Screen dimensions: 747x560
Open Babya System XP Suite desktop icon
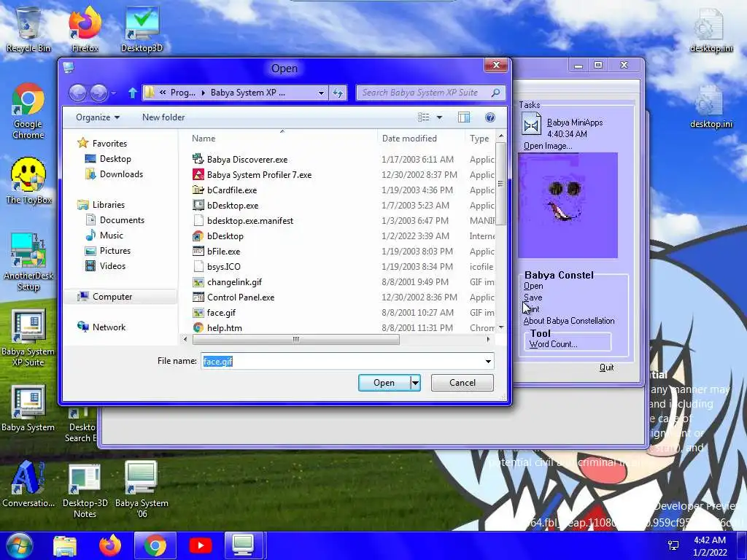pyautogui.click(x=28, y=338)
